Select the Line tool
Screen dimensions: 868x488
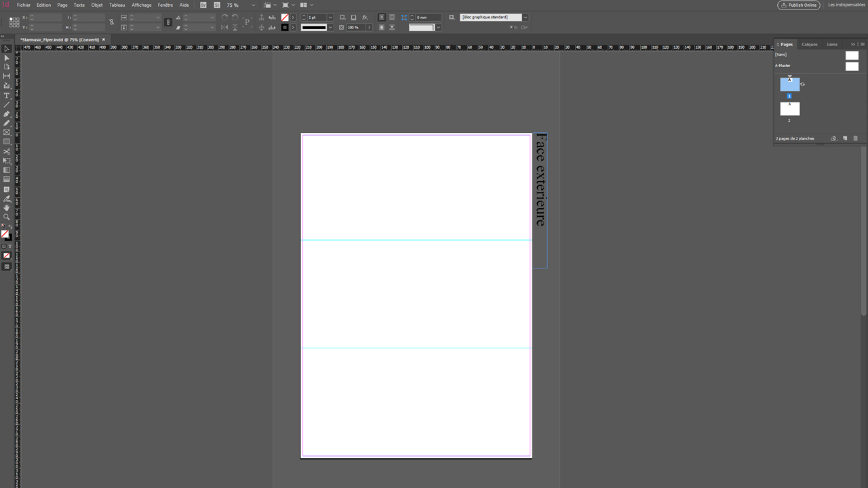(x=7, y=104)
